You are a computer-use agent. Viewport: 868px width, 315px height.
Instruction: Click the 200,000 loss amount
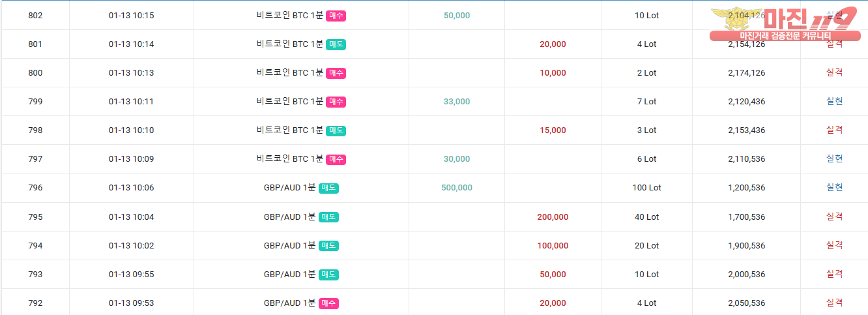[x=553, y=217]
